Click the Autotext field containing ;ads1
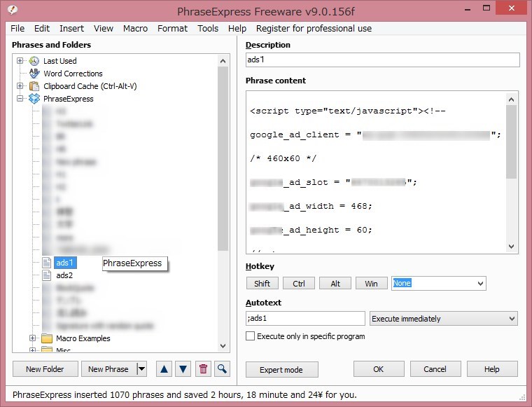 (x=305, y=319)
